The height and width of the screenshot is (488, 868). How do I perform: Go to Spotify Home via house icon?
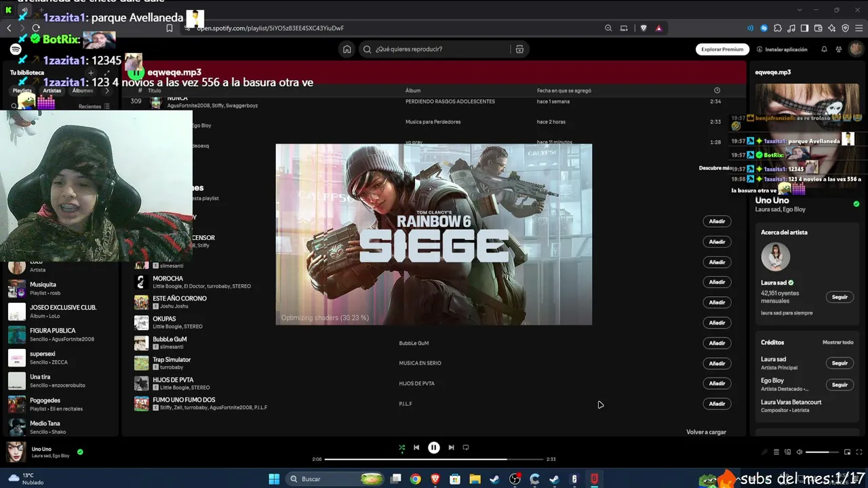pyautogui.click(x=347, y=49)
